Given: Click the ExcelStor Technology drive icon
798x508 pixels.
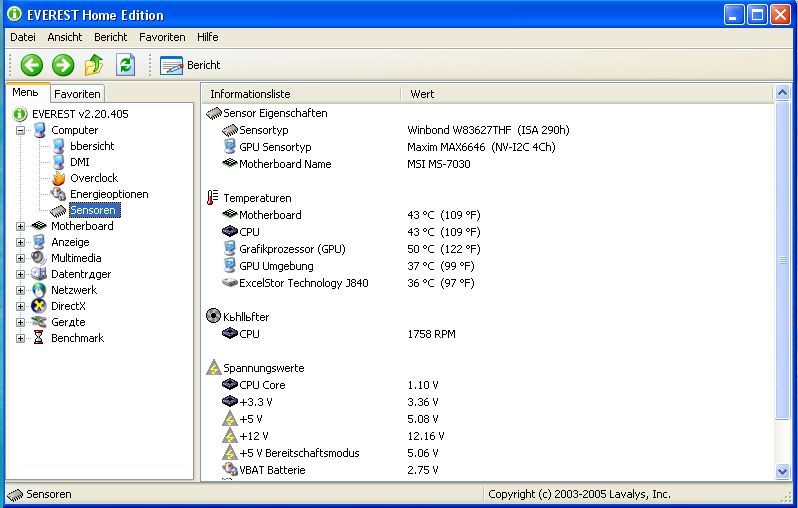Looking at the screenshot, I should click(230, 282).
